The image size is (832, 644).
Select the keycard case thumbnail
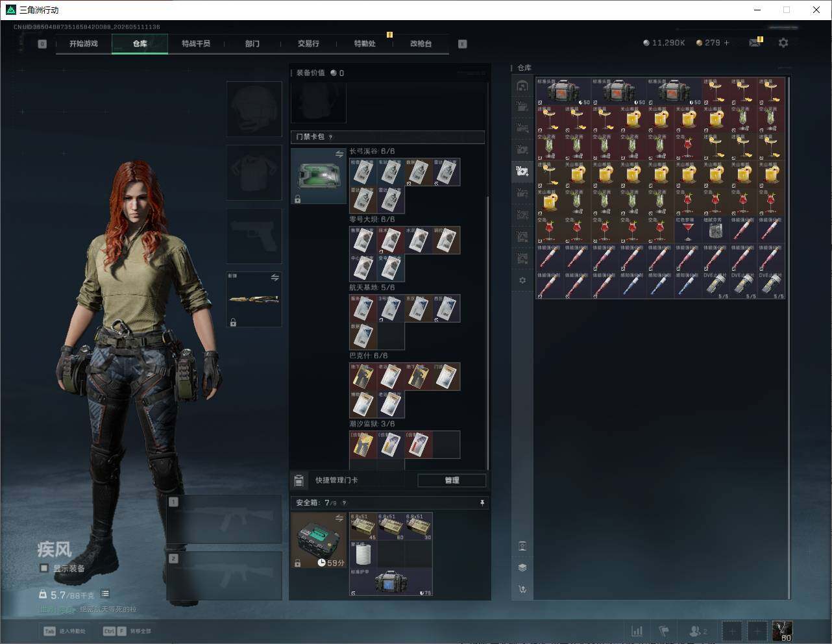(x=318, y=176)
